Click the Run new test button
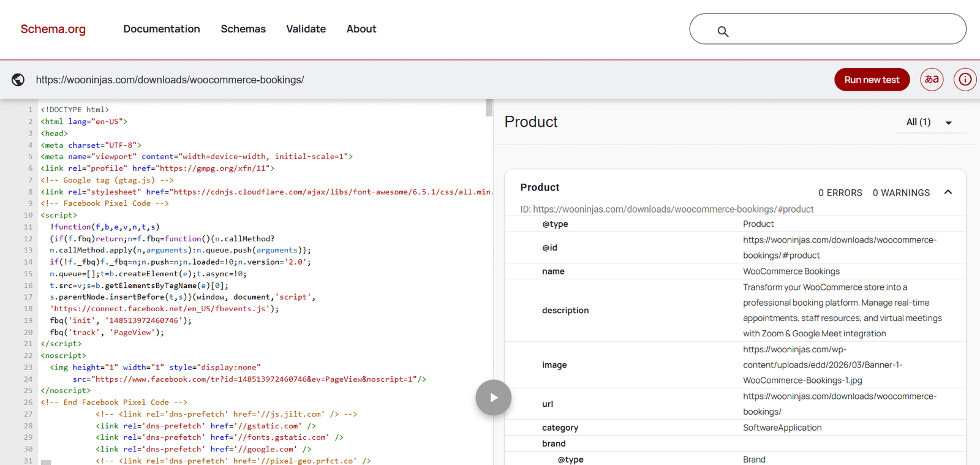The image size is (980, 465). [872, 80]
